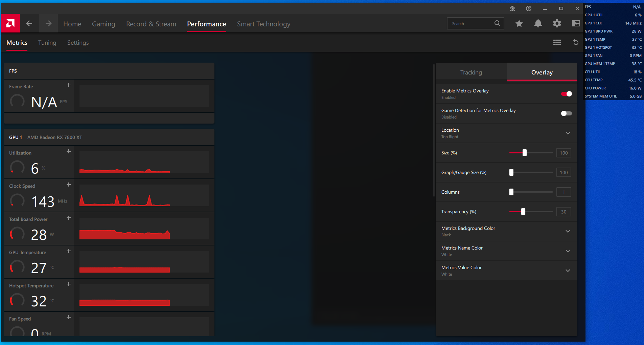Click GPU 1 HOTSPOT overlay row
The width and height of the screenshot is (644, 345).
613,47
